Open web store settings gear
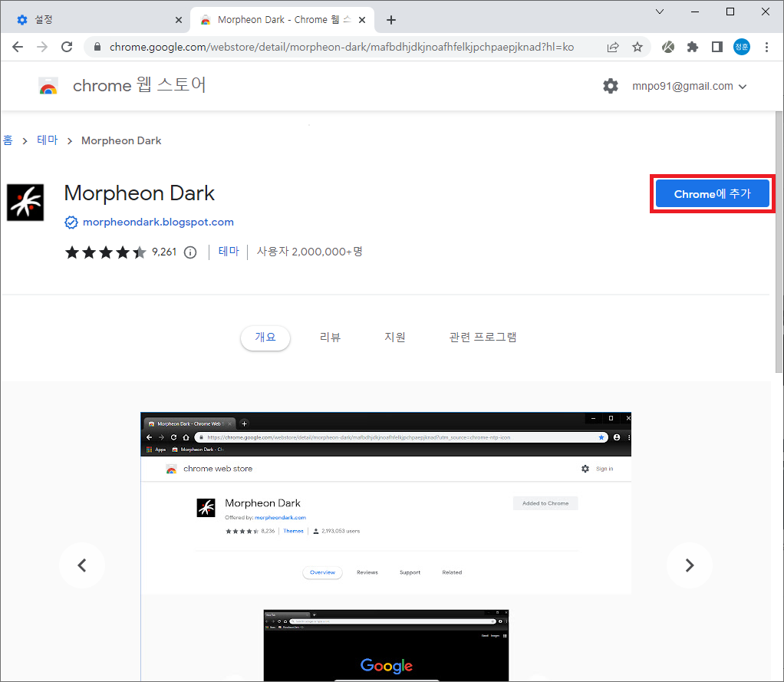784x682 pixels. pos(610,86)
